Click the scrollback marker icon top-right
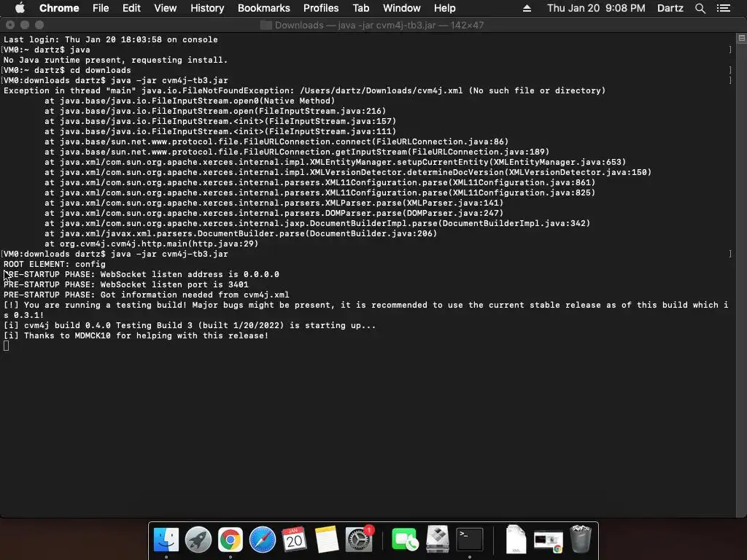Screen dimensions: 747x560 741,38
